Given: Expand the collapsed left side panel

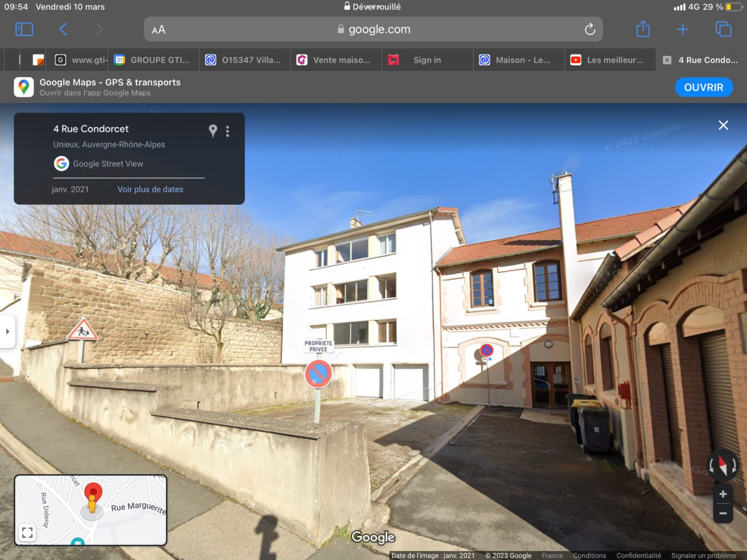Looking at the screenshot, I should coord(7,331).
